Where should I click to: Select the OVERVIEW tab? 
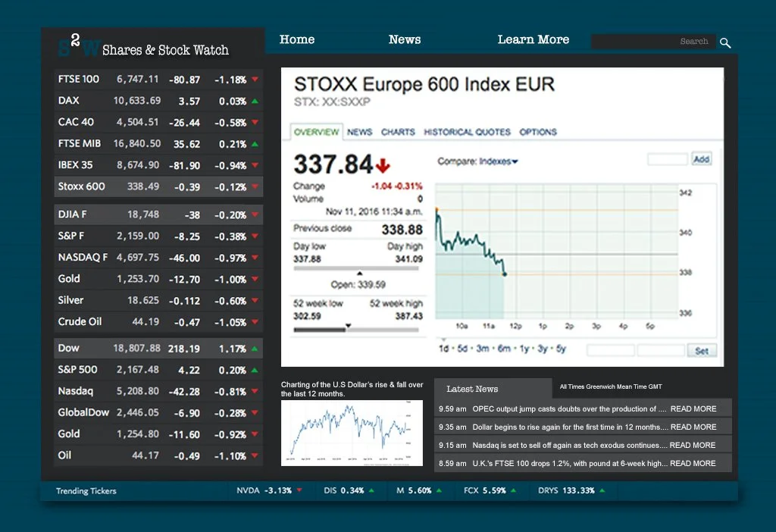pos(316,132)
